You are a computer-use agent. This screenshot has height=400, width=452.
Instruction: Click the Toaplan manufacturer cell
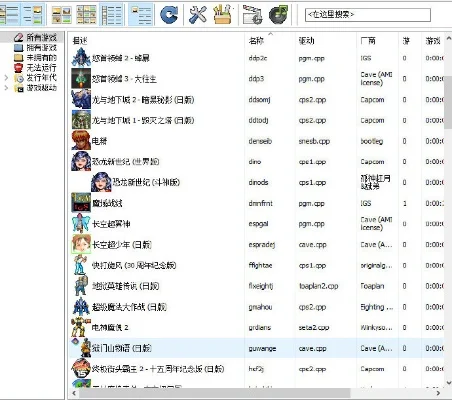(372, 286)
